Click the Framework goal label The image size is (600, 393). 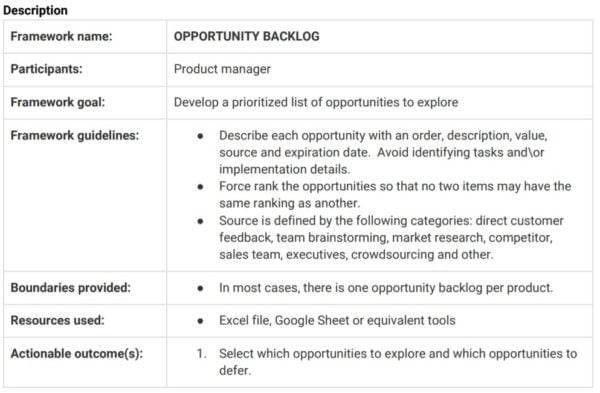point(57,102)
